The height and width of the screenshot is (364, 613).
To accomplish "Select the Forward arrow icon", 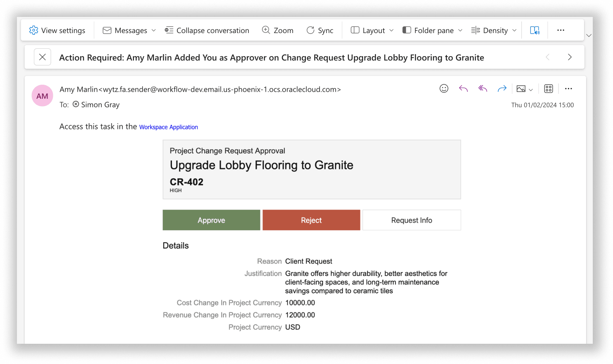I will coord(502,88).
